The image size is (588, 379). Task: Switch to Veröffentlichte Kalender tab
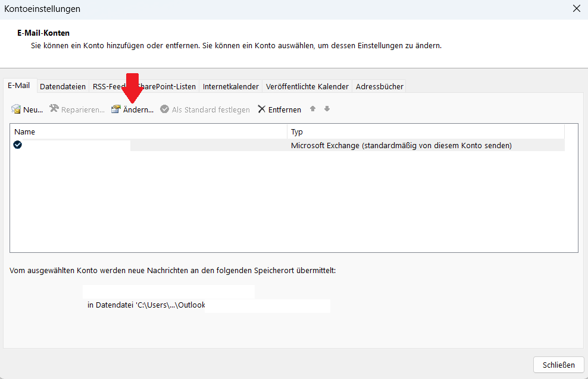click(x=307, y=86)
